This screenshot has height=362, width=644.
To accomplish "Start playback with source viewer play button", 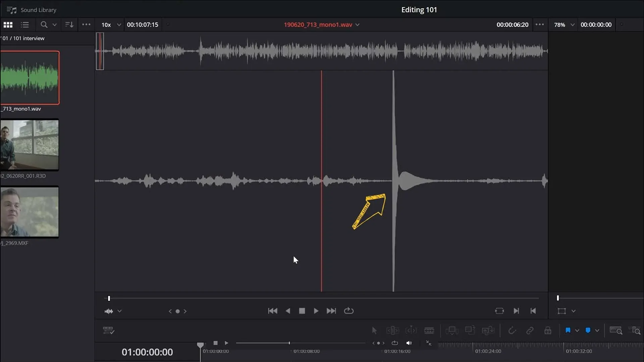I will (316, 311).
